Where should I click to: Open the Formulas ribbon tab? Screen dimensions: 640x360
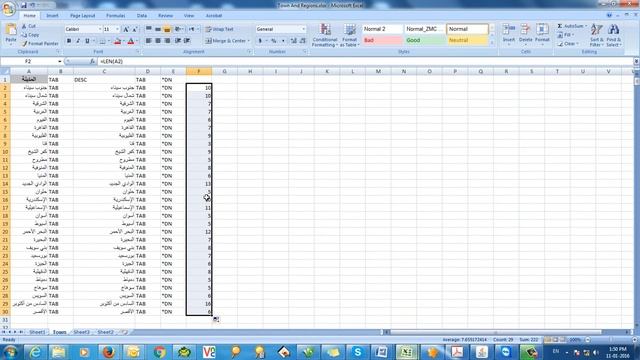116,16
